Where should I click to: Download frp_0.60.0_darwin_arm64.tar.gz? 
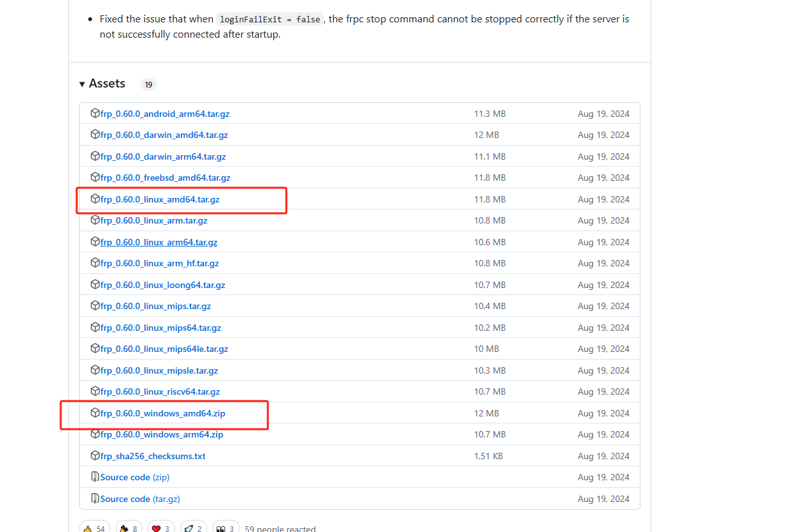pyautogui.click(x=163, y=156)
